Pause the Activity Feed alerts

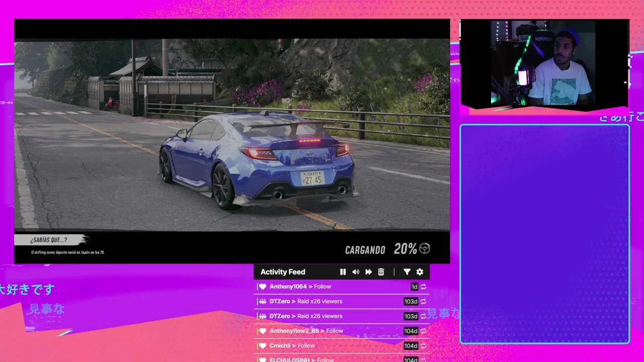pos(343,272)
